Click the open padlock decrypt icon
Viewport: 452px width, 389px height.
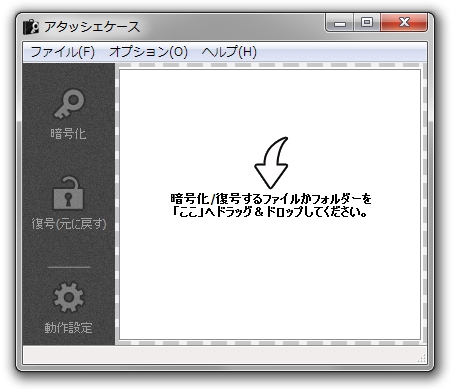tap(68, 193)
